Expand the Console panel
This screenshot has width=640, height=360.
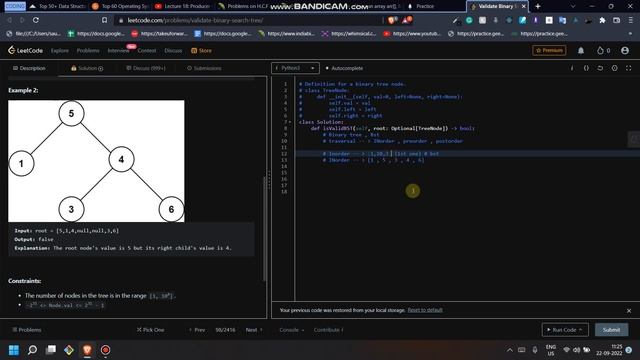[291, 330]
